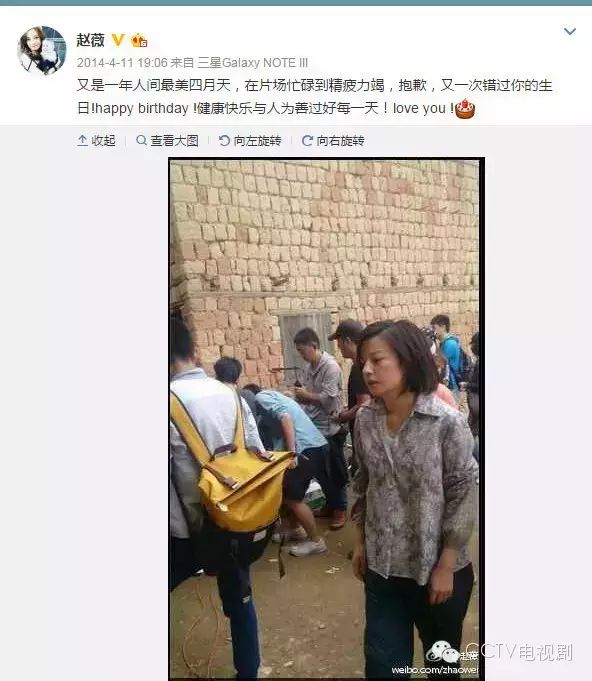Click the birthday cake emoji
592x681 pixels.
point(465,109)
